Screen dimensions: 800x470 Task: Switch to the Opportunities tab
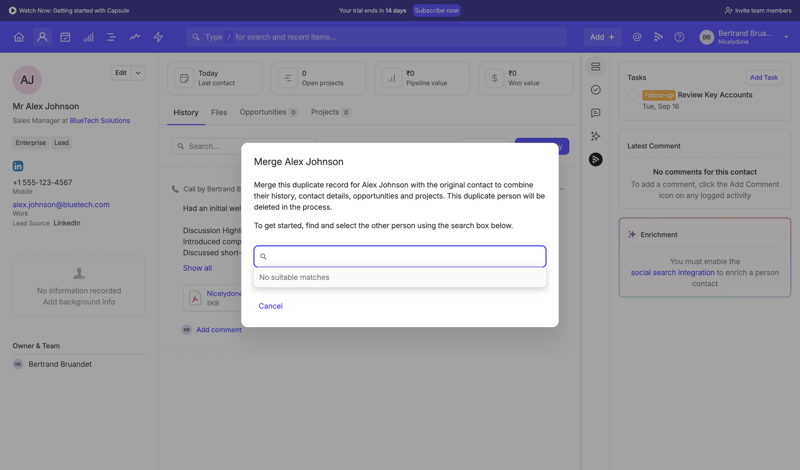click(x=268, y=112)
